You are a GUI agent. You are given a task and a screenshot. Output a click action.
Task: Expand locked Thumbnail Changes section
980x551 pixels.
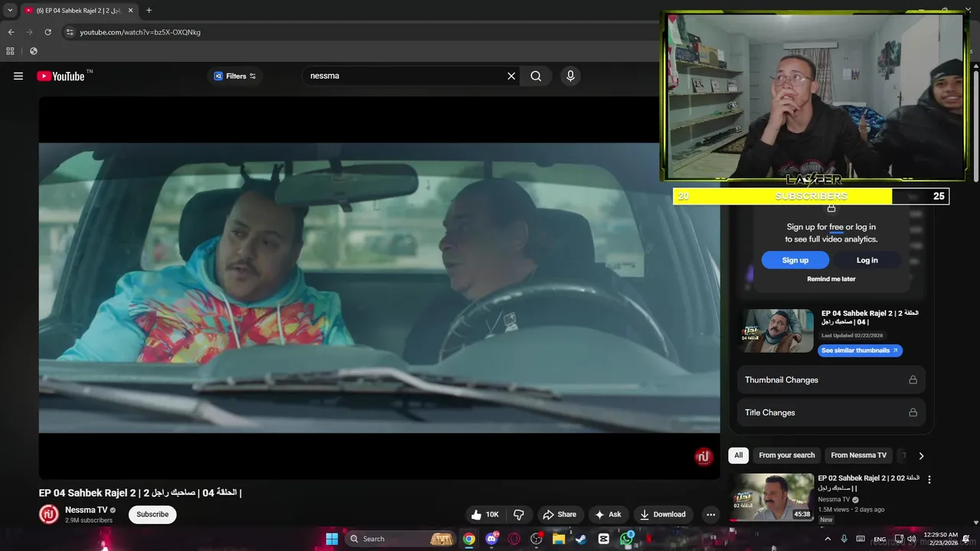click(x=831, y=380)
